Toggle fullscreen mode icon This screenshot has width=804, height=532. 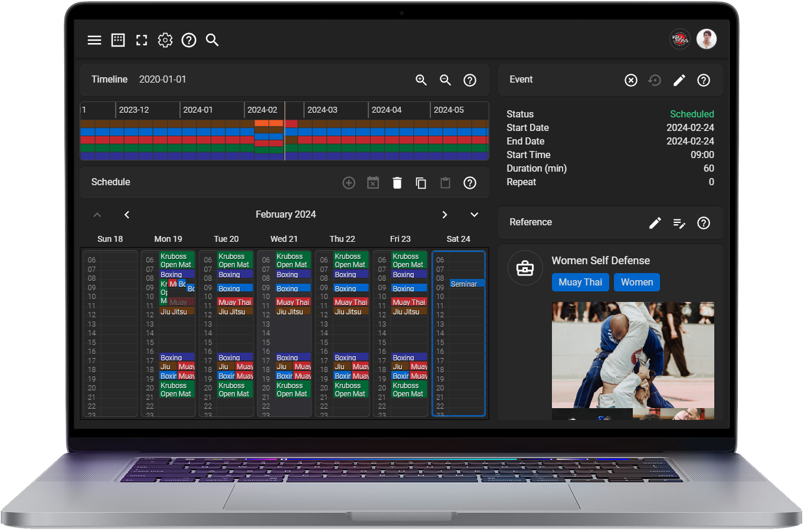(x=142, y=40)
